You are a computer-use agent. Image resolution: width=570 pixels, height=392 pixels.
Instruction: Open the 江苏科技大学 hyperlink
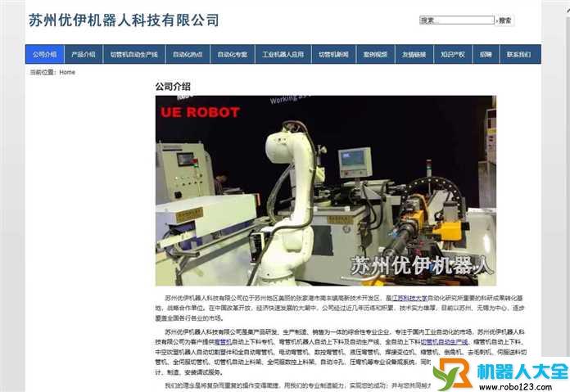click(409, 298)
